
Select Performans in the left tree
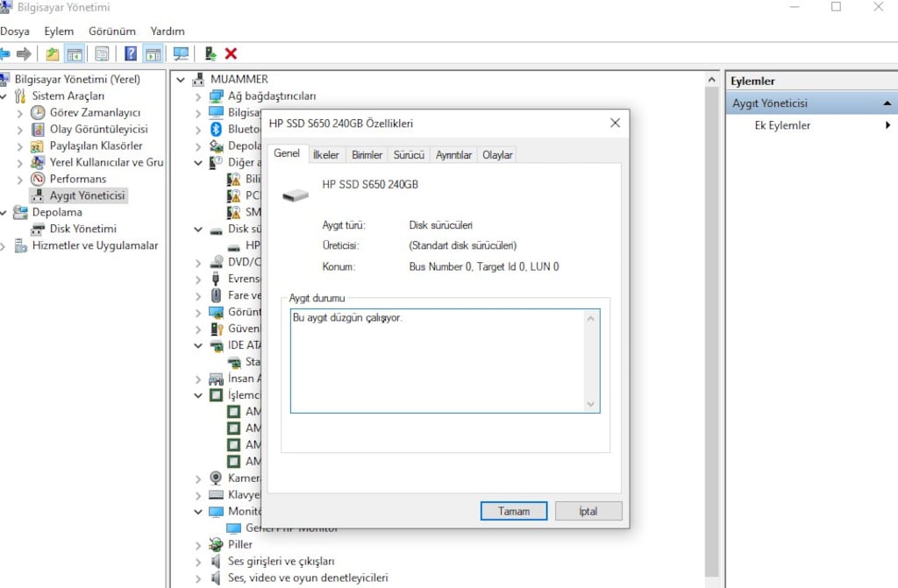tap(77, 179)
